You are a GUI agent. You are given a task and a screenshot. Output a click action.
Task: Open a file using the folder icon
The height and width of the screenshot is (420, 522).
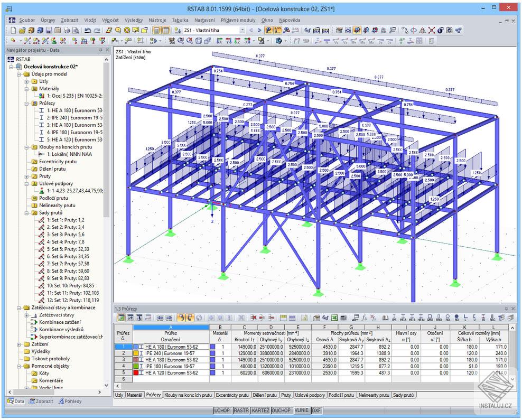[22, 30]
